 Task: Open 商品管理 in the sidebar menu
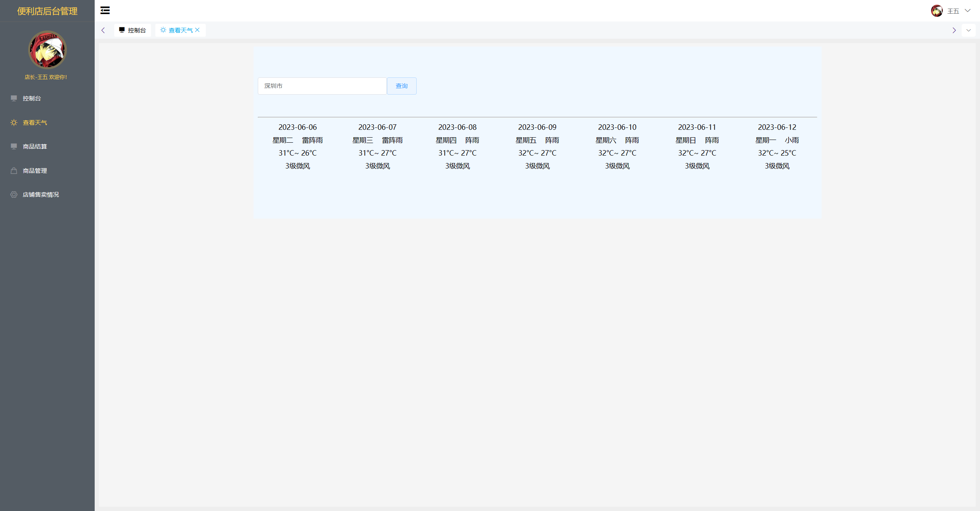click(x=35, y=170)
